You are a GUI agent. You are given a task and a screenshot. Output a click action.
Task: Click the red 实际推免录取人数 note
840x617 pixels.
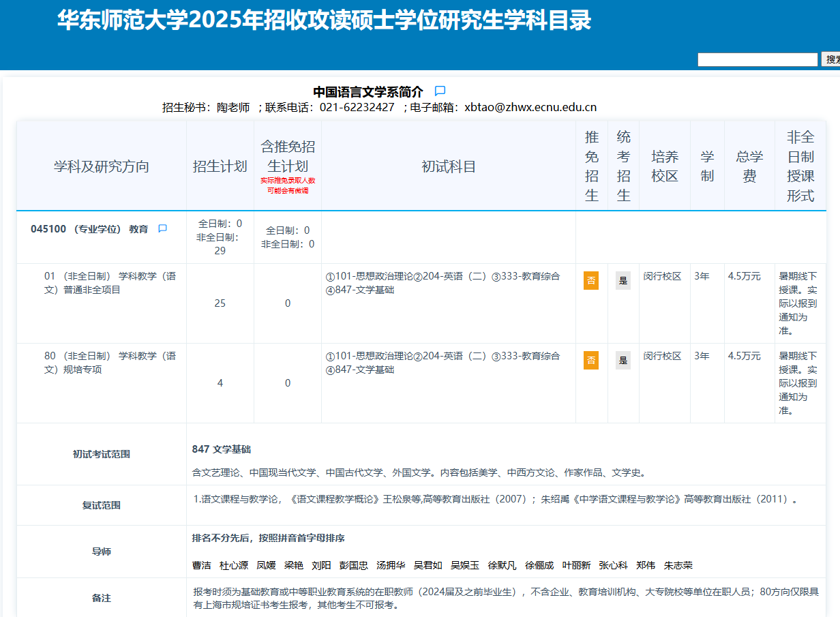click(x=288, y=185)
